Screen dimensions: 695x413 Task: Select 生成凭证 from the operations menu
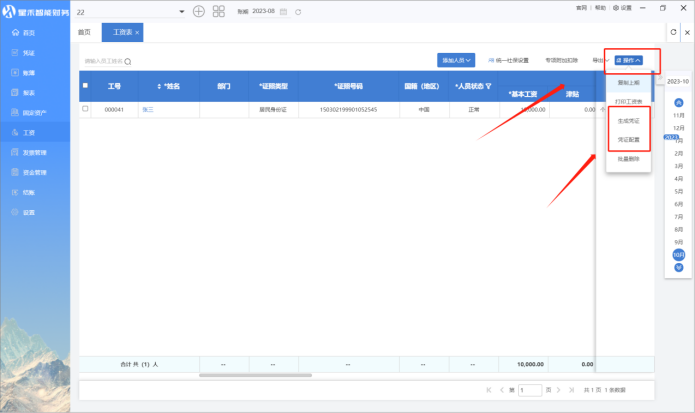tap(628, 121)
